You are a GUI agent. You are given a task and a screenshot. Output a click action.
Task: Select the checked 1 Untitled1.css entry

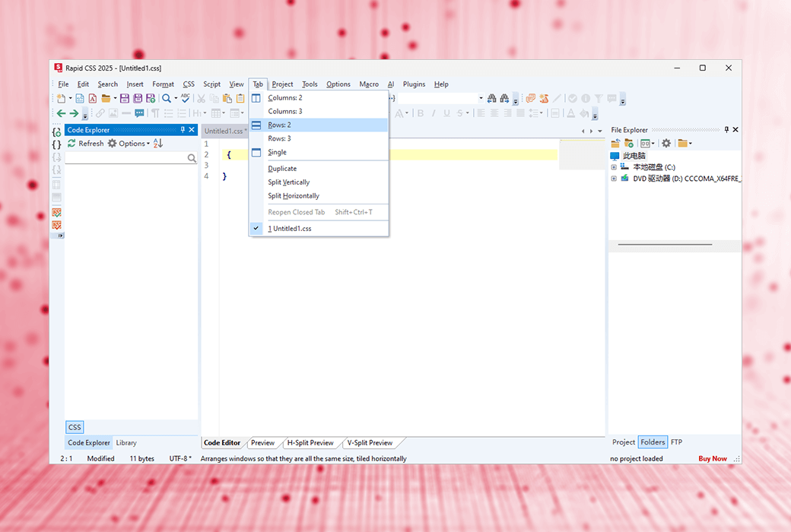[319, 229]
